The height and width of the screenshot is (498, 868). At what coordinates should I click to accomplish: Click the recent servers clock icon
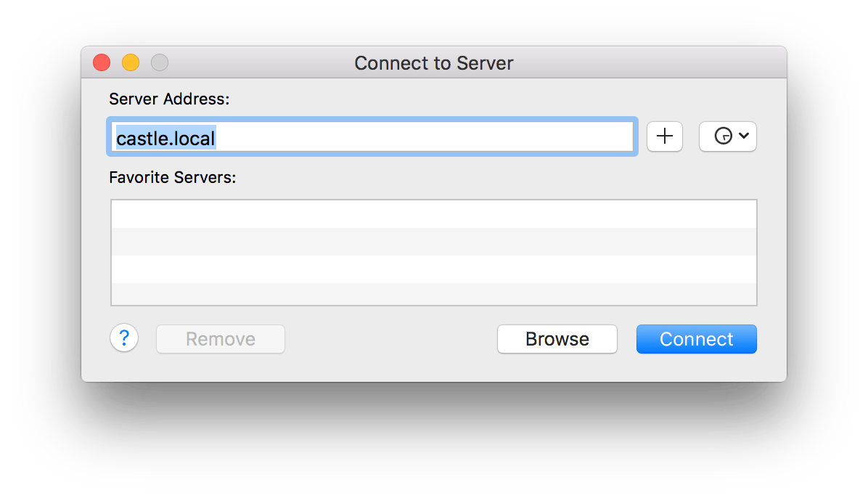tap(723, 136)
